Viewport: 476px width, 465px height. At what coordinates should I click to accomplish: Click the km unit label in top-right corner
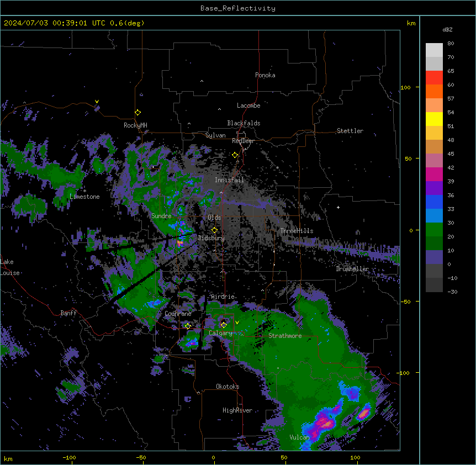[x=411, y=23]
